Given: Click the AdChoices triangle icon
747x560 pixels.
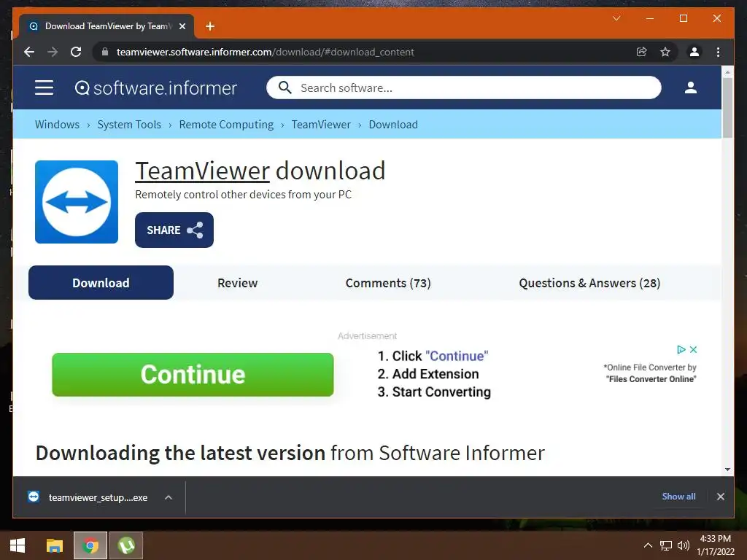Looking at the screenshot, I should pyautogui.click(x=681, y=349).
